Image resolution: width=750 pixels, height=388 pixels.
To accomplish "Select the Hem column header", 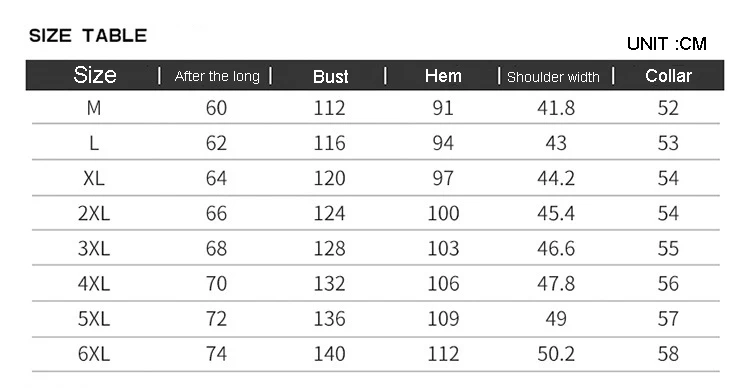I will (443, 76).
